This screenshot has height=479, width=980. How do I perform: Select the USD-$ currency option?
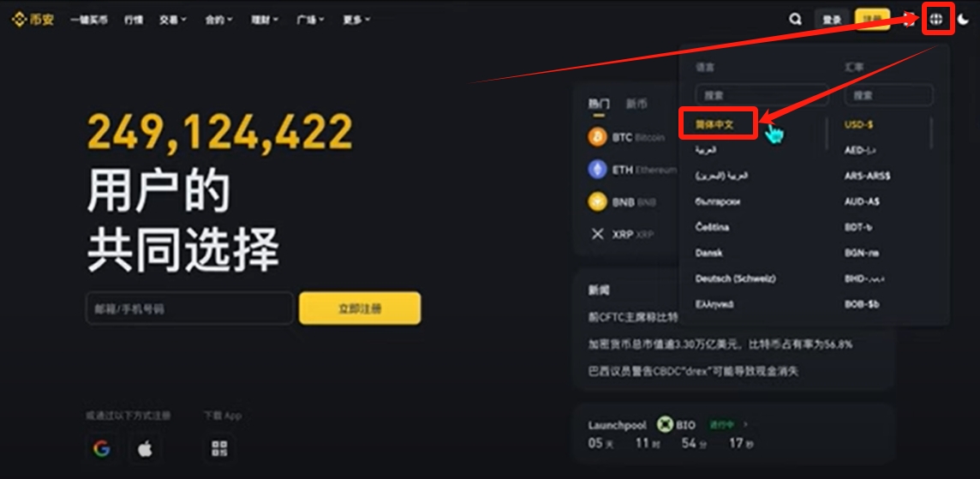858,124
